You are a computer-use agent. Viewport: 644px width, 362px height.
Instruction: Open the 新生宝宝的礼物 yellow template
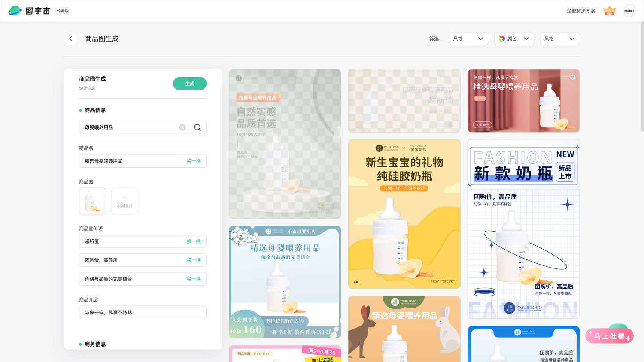click(404, 214)
